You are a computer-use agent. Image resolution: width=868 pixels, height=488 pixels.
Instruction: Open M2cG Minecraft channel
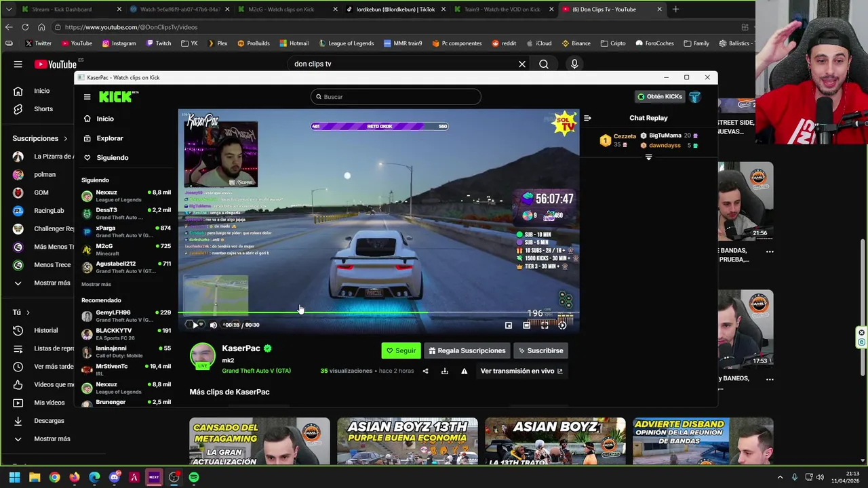coord(126,249)
